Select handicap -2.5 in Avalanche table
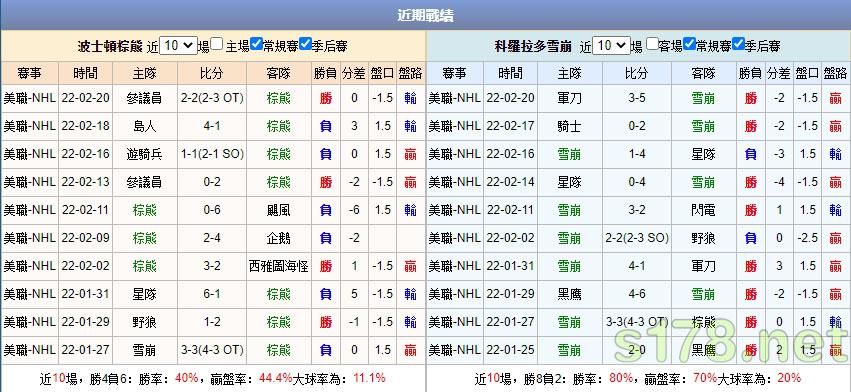The height and width of the screenshot is (392, 851). coord(808,238)
